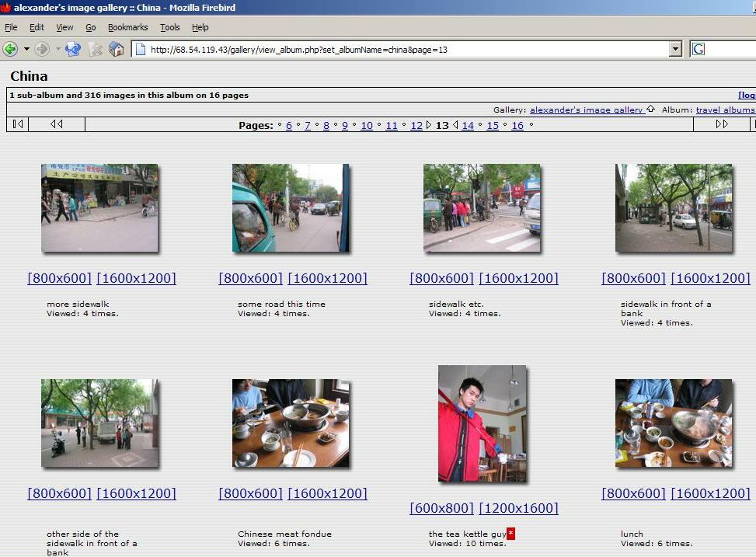Click the Stop loading icon
This screenshot has height=557, width=756.
(x=96, y=49)
